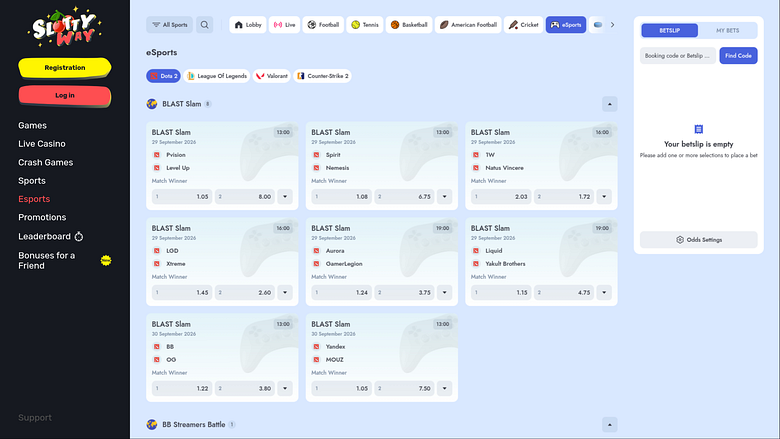Bet on Level Up at 8.00
The width and height of the screenshot is (780, 439).
pos(245,197)
